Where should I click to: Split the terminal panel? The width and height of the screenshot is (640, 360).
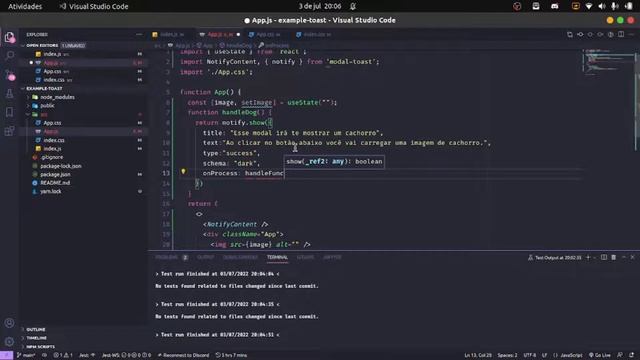pos(604,258)
